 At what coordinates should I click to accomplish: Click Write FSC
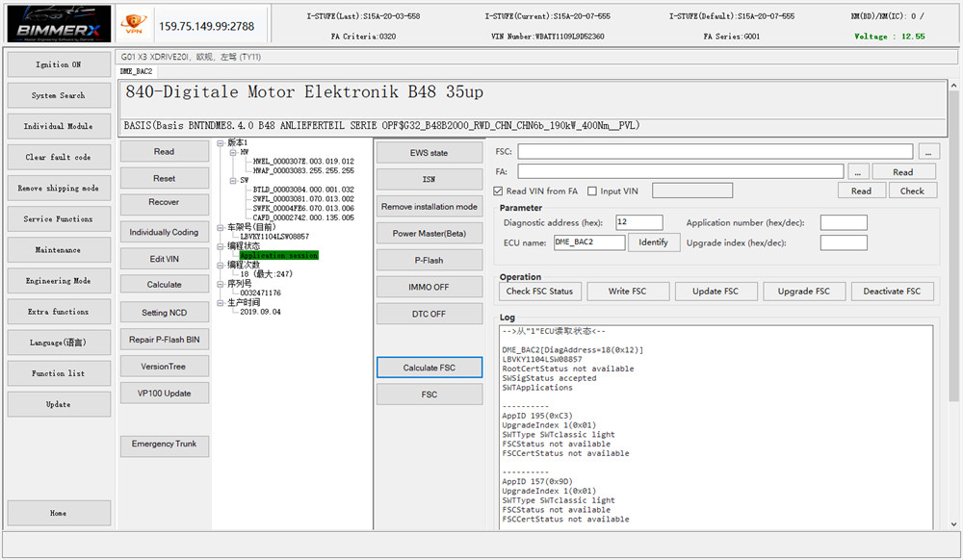tap(628, 292)
